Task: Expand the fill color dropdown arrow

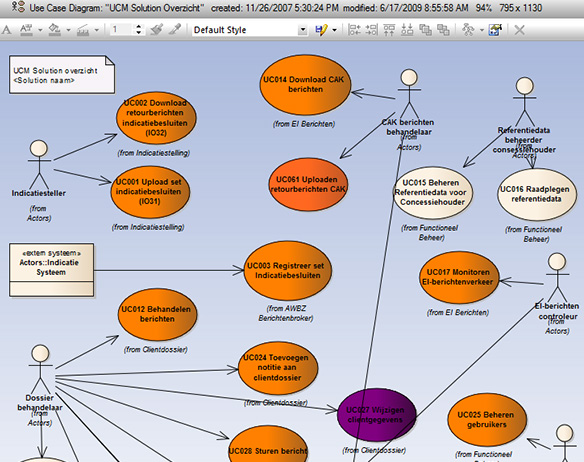Action: [x=68, y=30]
